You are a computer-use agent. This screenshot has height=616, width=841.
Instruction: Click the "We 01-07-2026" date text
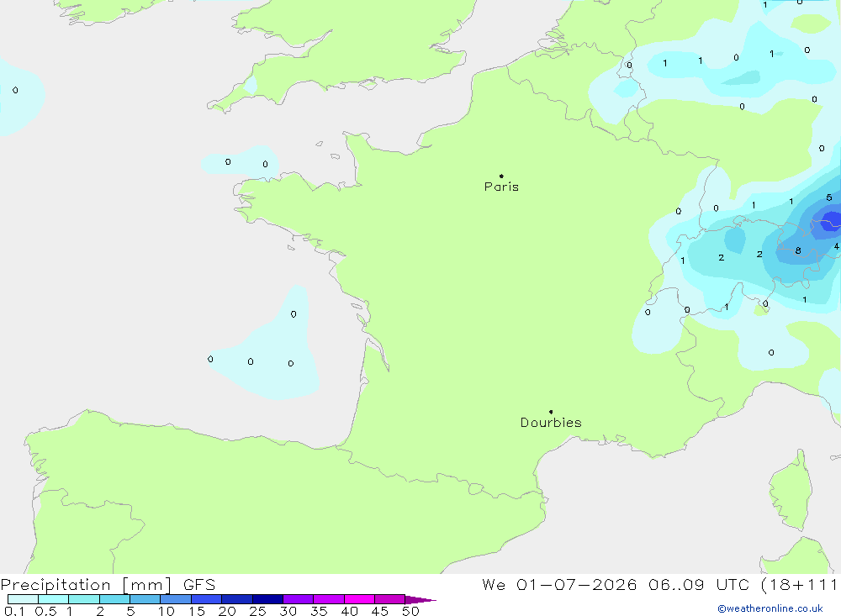click(x=559, y=585)
